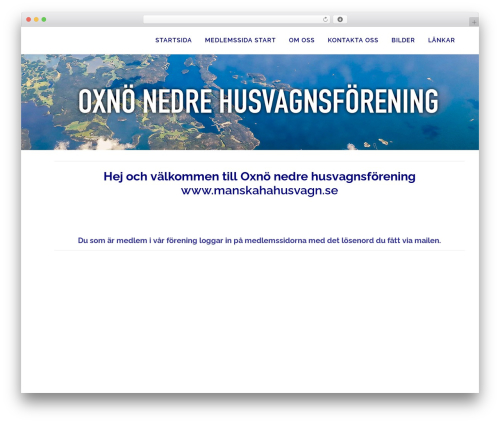This screenshot has width=500, height=423.
Task: Click the circular extension icon beside address bar
Action: point(340,20)
